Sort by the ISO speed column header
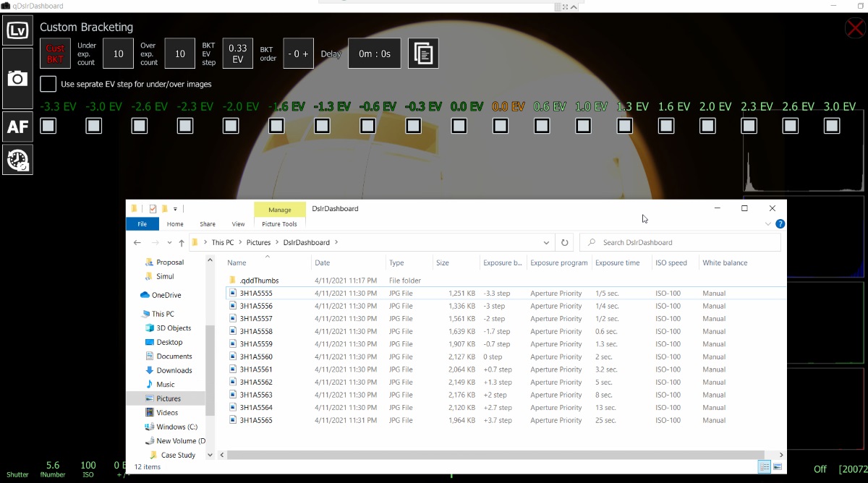Viewport: 868px width, 483px height. (x=676, y=262)
